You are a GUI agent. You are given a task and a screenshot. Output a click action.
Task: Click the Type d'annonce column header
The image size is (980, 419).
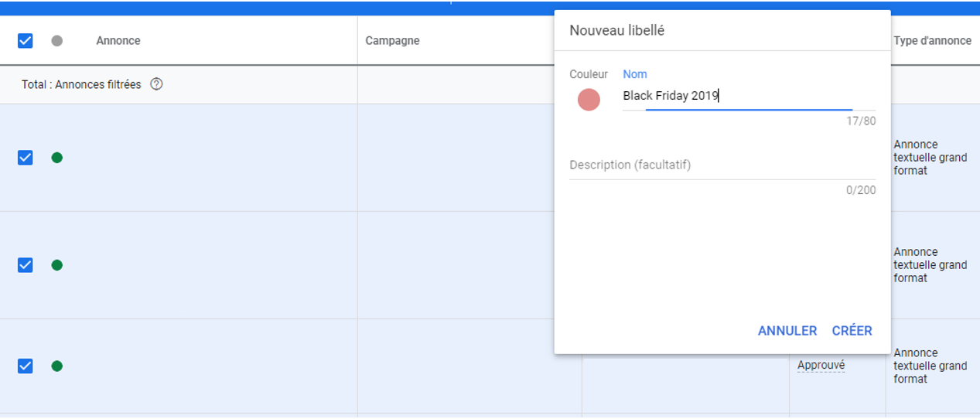tap(932, 41)
